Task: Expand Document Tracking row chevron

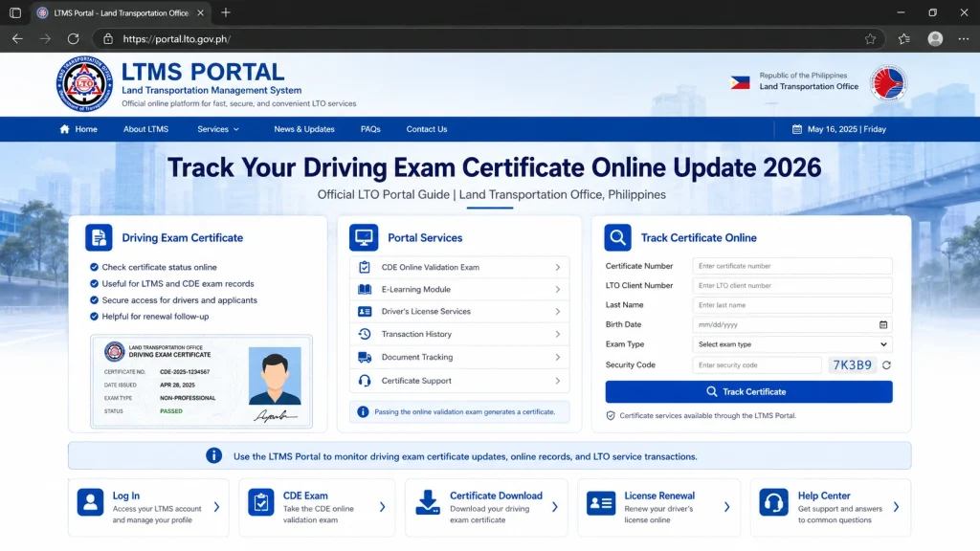Action: tap(558, 358)
